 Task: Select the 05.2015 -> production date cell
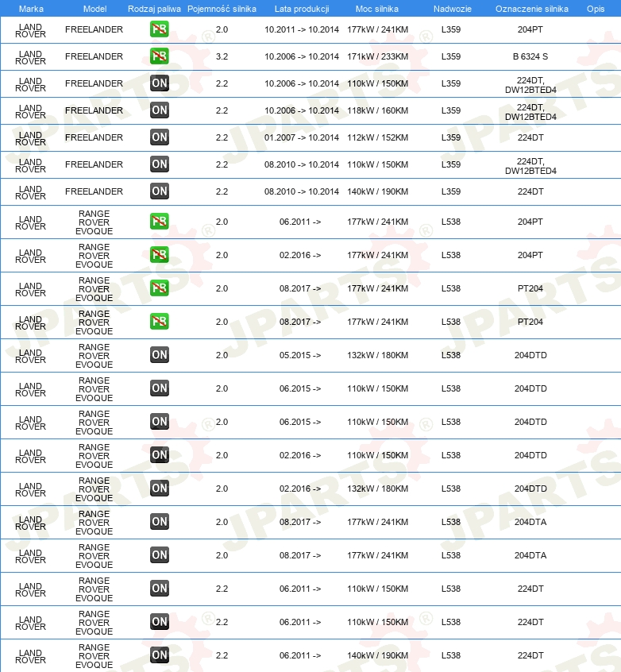pyautogui.click(x=300, y=355)
